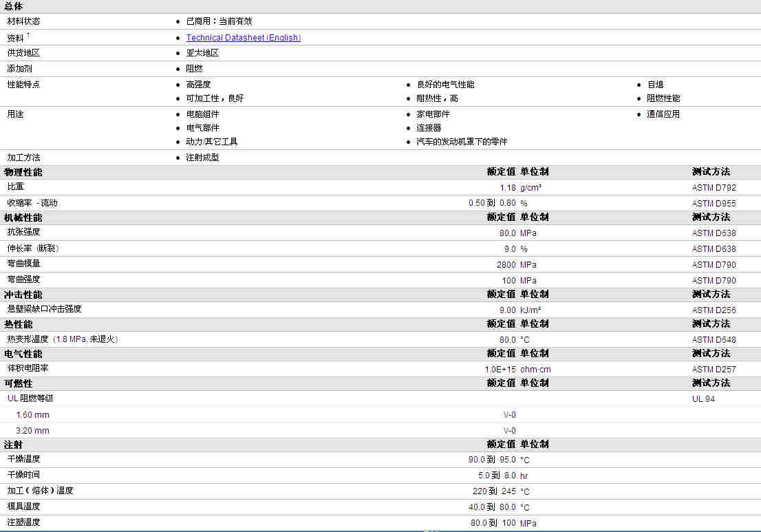Select the 收缩率 - 流动 row label

tap(32, 203)
